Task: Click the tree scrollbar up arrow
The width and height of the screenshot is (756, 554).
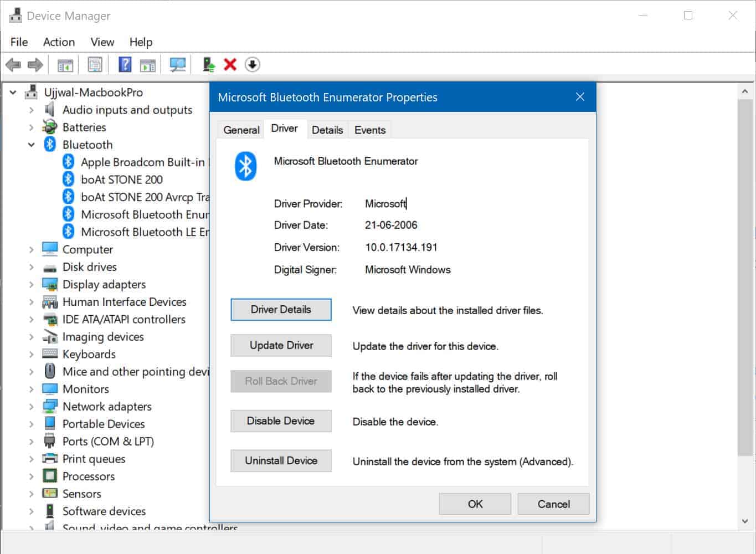Action: coord(745,91)
